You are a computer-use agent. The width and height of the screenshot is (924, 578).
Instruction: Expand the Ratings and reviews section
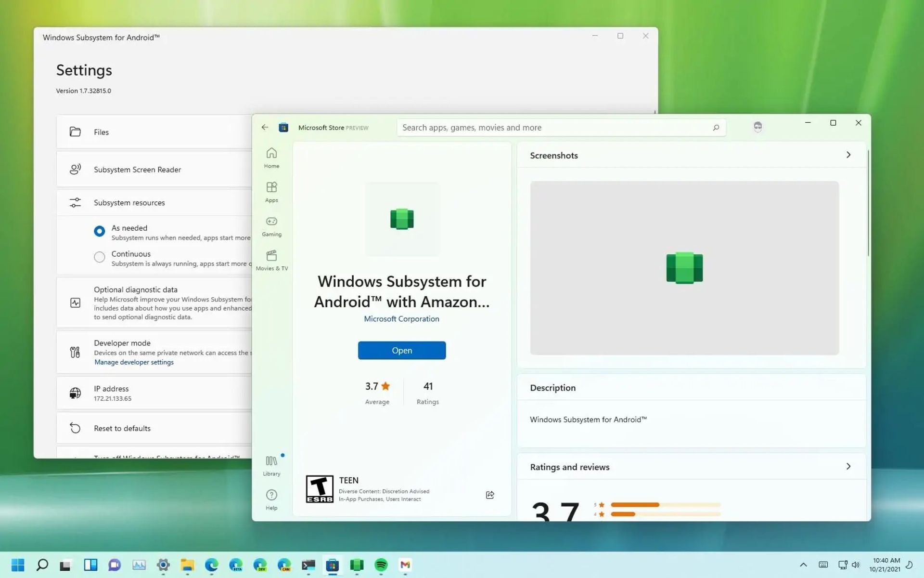[848, 466]
